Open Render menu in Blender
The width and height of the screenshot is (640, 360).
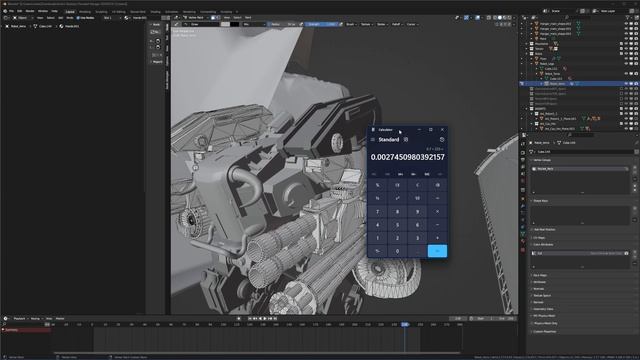tap(30, 11)
